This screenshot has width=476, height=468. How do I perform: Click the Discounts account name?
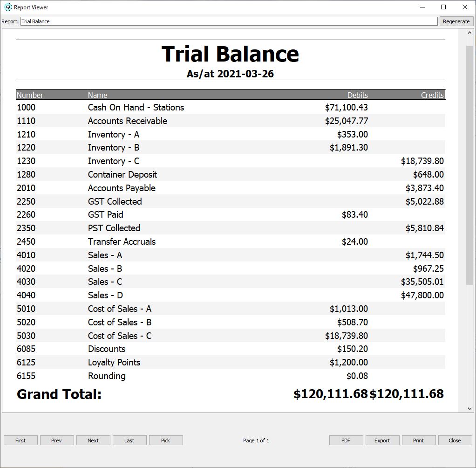[x=107, y=349]
